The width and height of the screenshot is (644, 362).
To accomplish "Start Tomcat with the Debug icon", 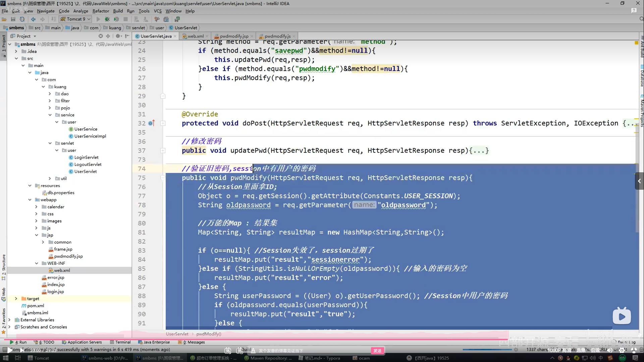I will click(107, 19).
